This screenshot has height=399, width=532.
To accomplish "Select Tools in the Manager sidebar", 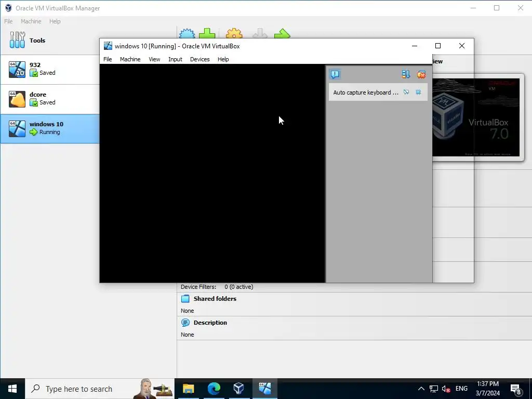I will coord(49,40).
